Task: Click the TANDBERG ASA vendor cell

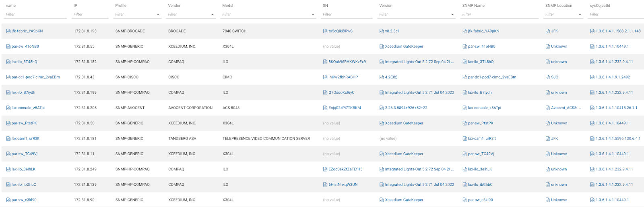Action: 182,139
